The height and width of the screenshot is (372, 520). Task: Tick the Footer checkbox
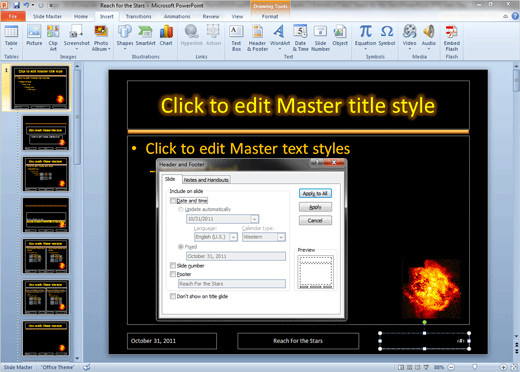point(173,274)
